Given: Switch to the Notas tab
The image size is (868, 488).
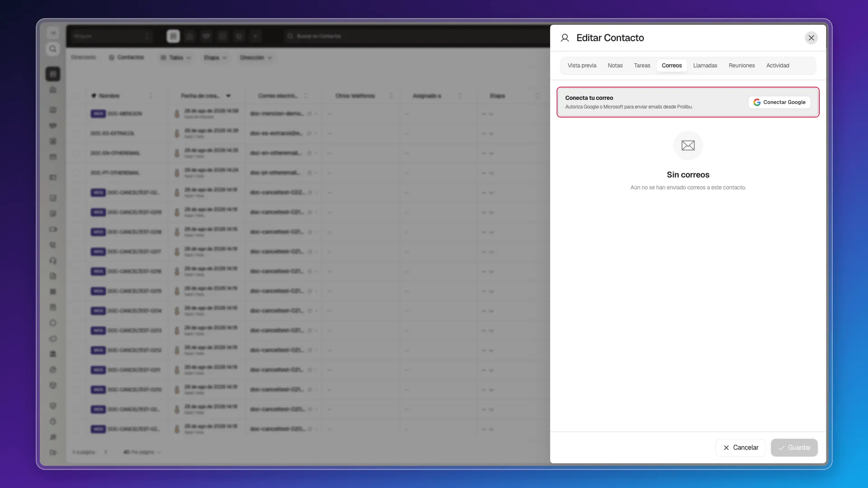Looking at the screenshot, I should (x=615, y=66).
